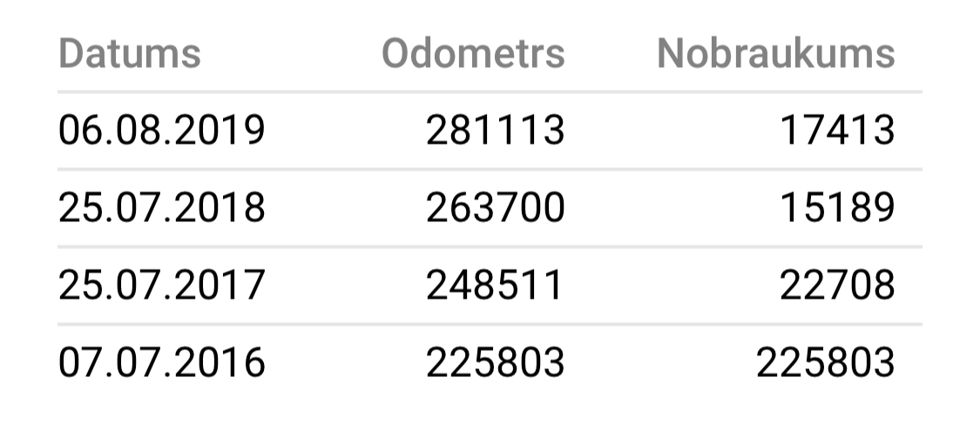Click the date 25.07.2017
The height and width of the screenshot is (431, 980).
click(x=161, y=286)
